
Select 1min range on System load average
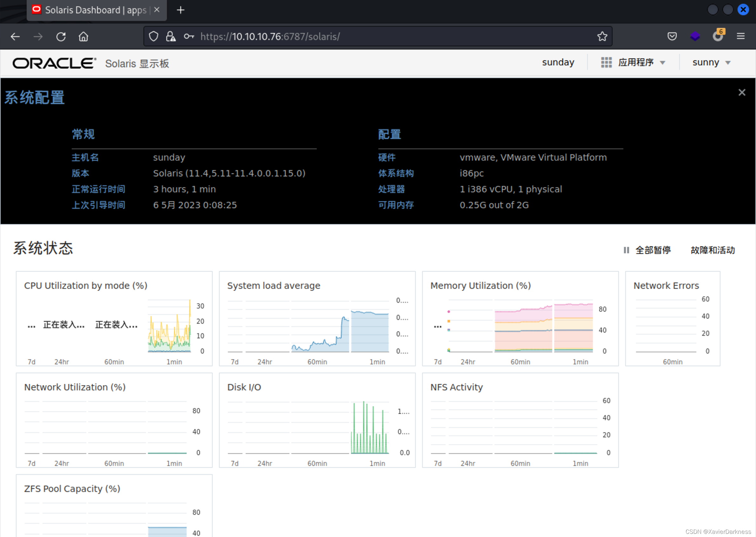click(377, 362)
